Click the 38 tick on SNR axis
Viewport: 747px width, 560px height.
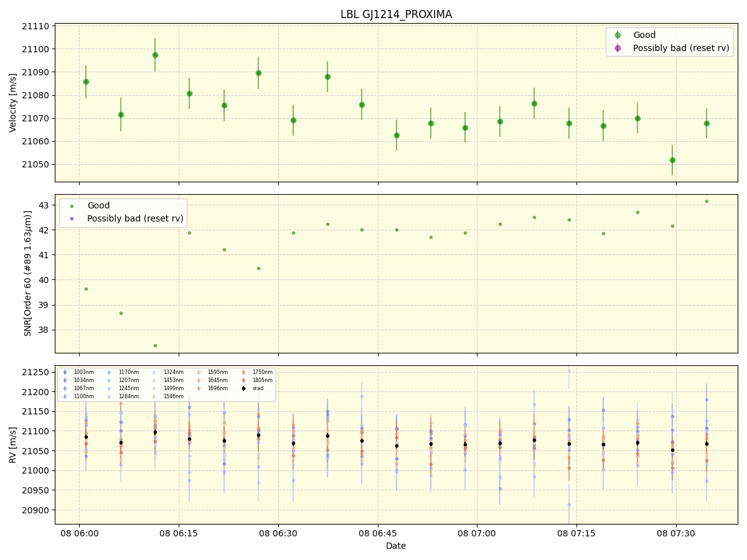(45, 330)
